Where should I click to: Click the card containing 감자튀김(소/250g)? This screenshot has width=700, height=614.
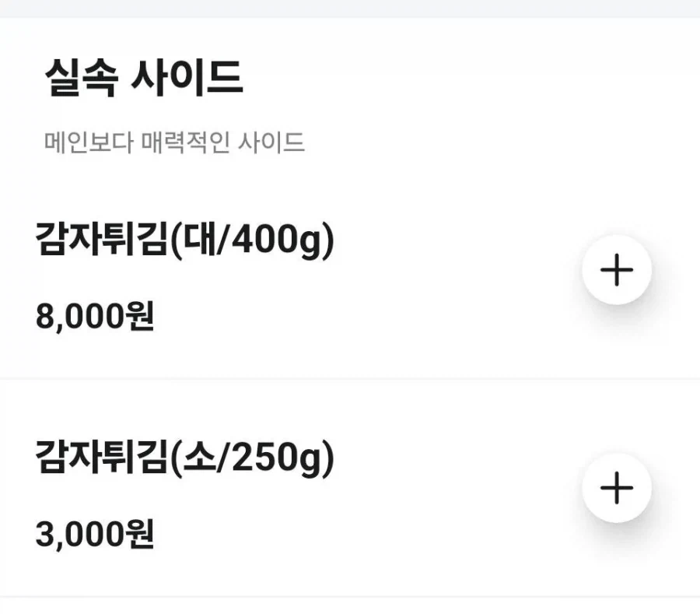coord(311,490)
